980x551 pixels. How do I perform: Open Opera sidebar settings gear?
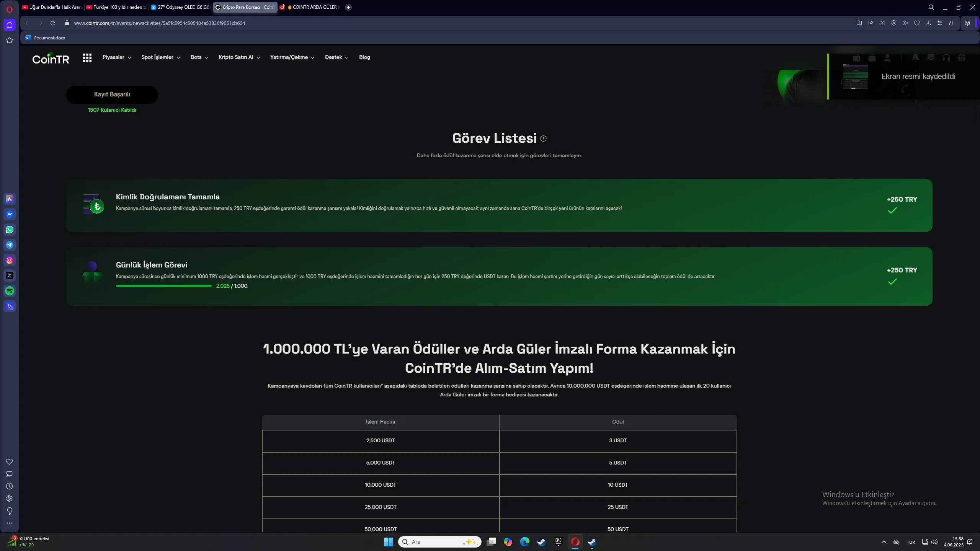point(10,498)
